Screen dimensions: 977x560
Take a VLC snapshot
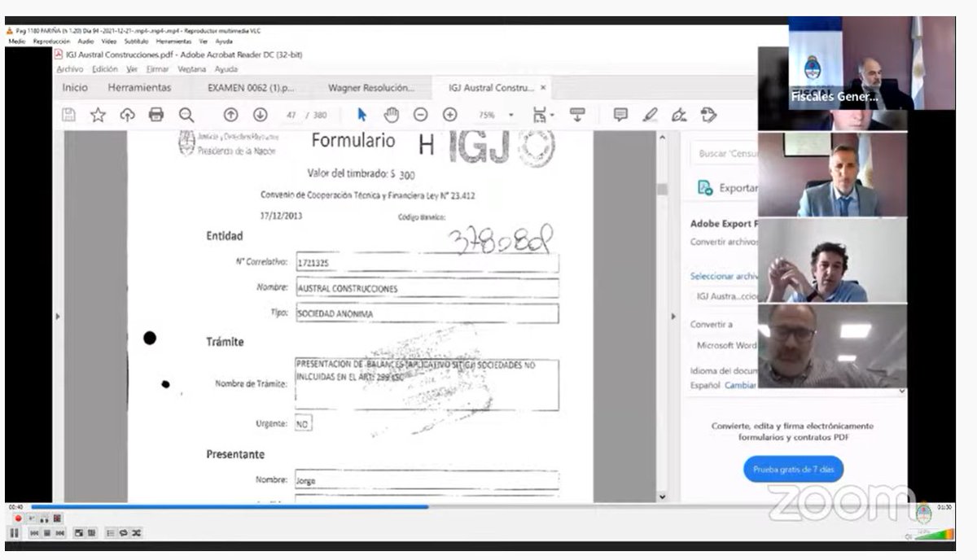click(31, 518)
